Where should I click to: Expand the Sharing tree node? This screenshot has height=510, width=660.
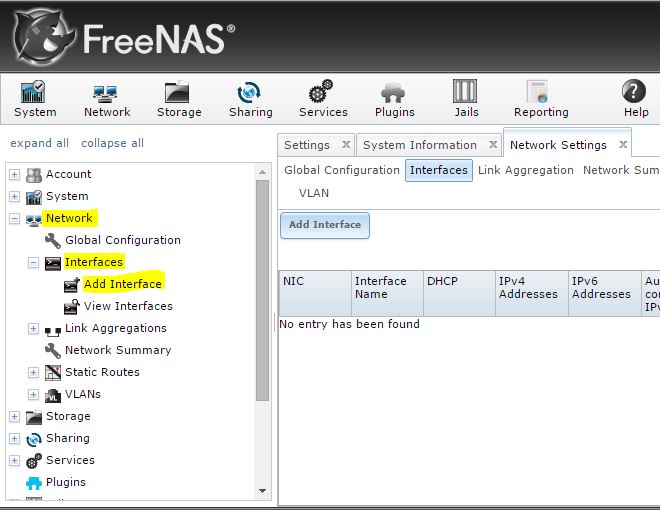click(14, 438)
